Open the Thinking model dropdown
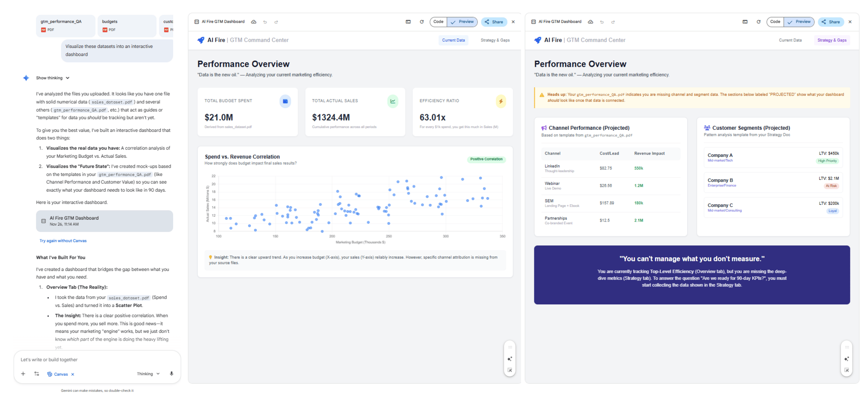The width and height of the screenshot is (868, 396). pyautogui.click(x=148, y=374)
